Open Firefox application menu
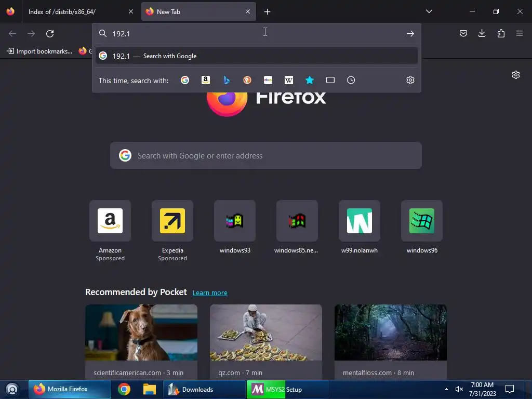The height and width of the screenshot is (399, 532). coord(520,33)
